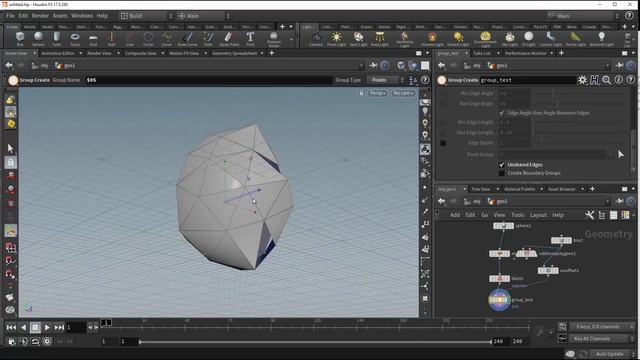Screen dimensions: 640x360
Task: Open help icon in parameter pane
Action: [x=631, y=80]
